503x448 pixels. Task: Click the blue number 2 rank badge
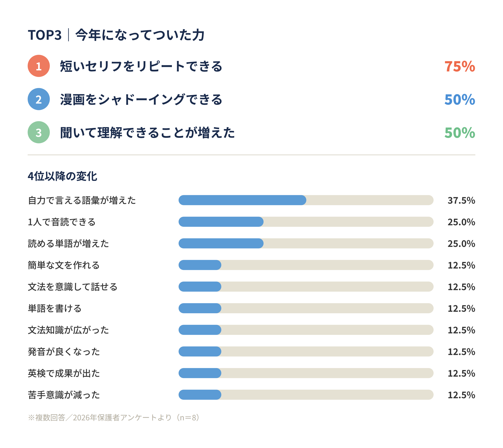(39, 99)
